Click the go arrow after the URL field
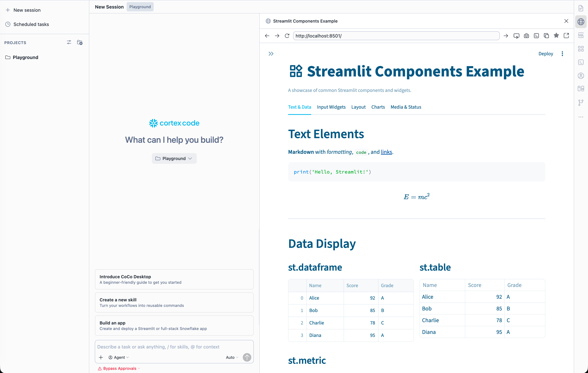Image resolution: width=588 pixels, height=373 pixels. tap(506, 36)
